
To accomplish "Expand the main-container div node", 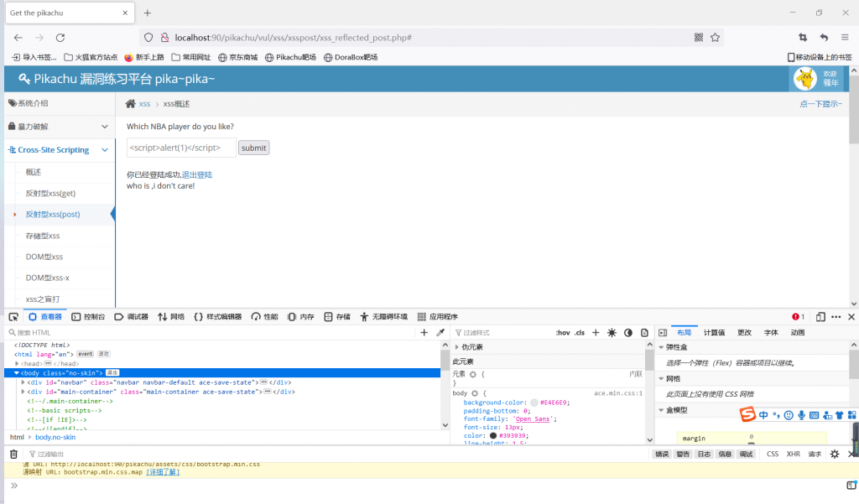I will point(23,392).
